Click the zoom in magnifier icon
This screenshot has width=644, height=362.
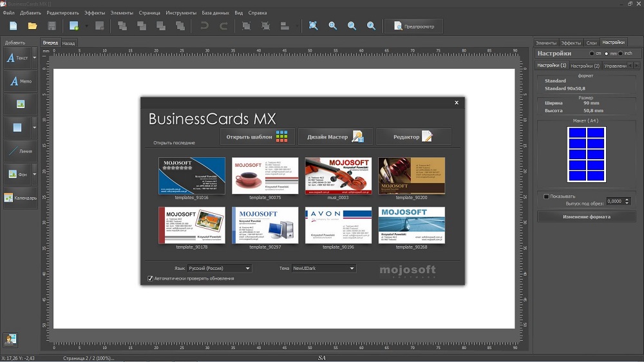click(333, 26)
